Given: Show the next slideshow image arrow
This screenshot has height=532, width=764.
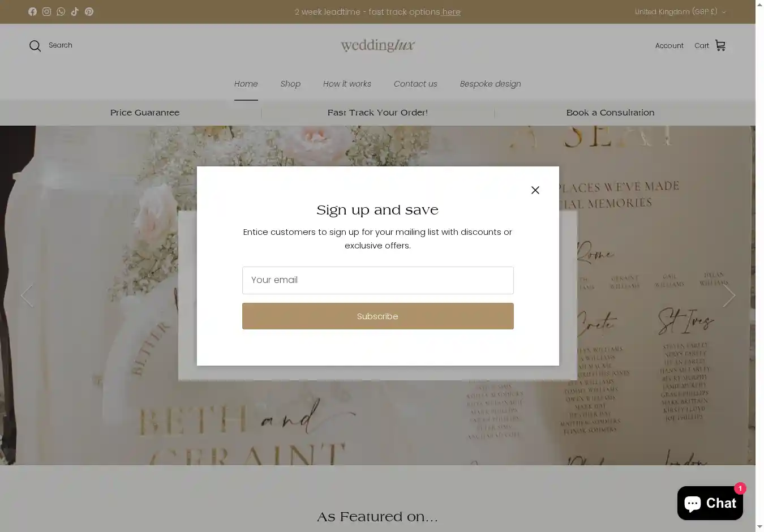Looking at the screenshot, I should click(729, 295).
